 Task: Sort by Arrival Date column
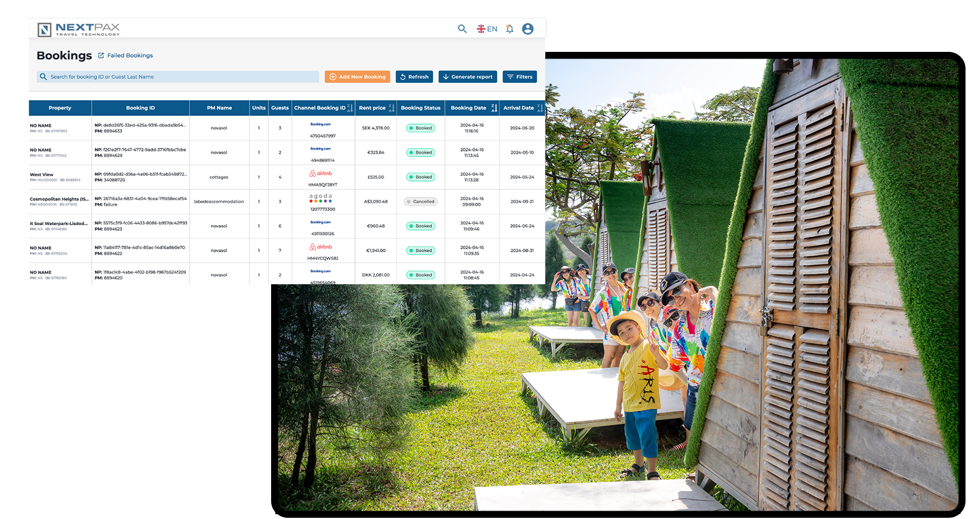540,108
